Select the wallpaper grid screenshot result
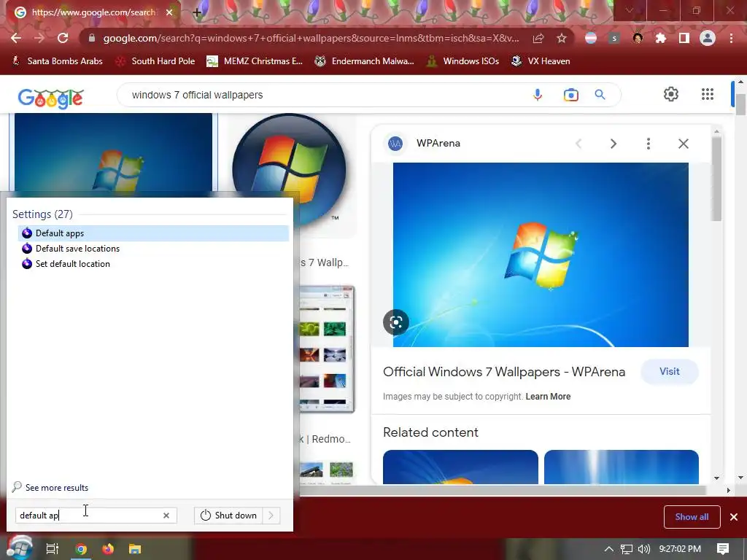747x560 pixels. tap(328, 348)
